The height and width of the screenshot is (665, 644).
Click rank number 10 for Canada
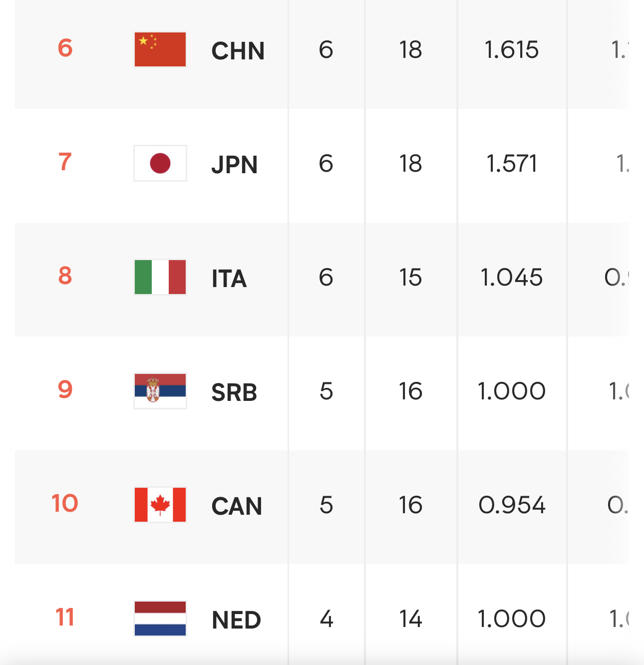(x=65, y=503)
